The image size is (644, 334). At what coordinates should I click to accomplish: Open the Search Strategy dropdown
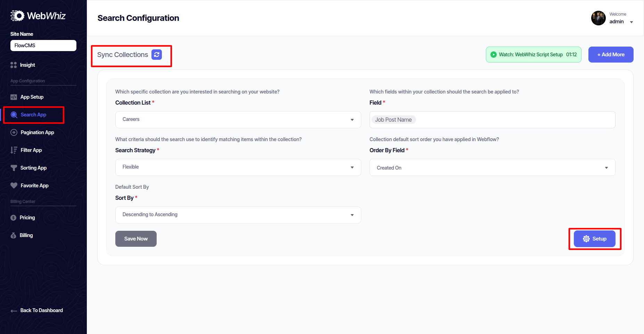click(x=238, y=167)
